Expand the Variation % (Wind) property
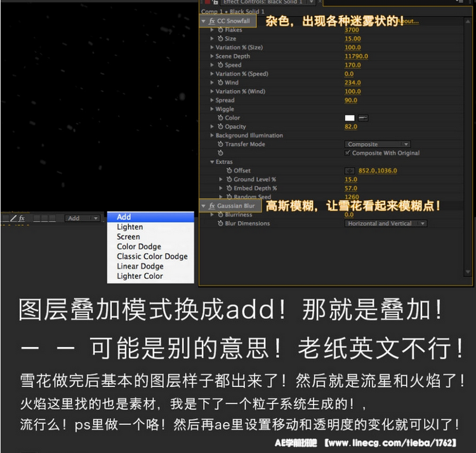The image size is (476, 453). [x=212, y=91]
